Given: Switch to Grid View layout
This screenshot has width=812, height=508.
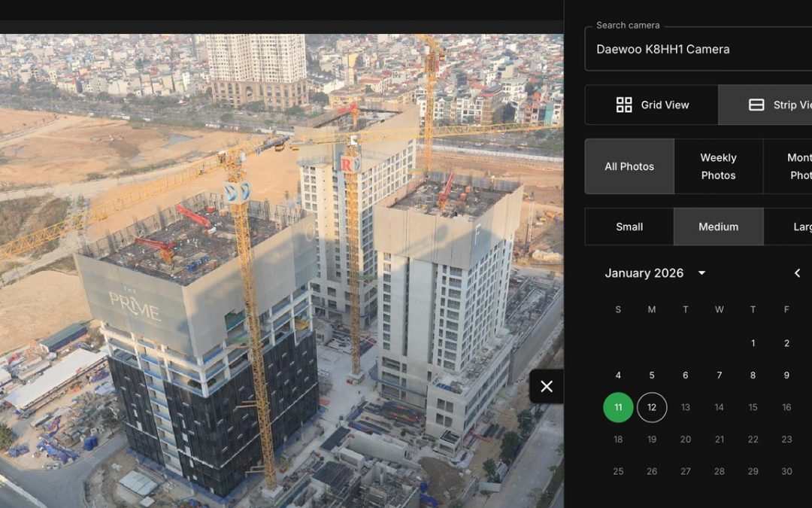Looking at the screenshot, I should point(652,105).
